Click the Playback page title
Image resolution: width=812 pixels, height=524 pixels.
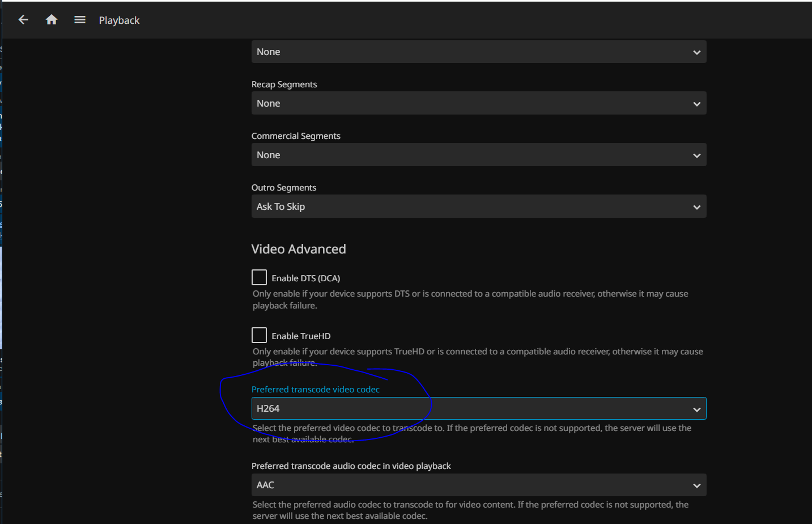[119, 20]
